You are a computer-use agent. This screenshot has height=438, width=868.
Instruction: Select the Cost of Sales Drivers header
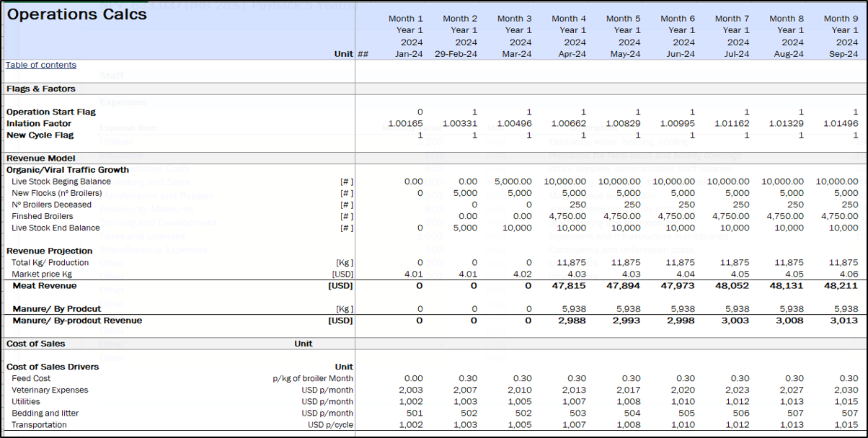(53, 367)
